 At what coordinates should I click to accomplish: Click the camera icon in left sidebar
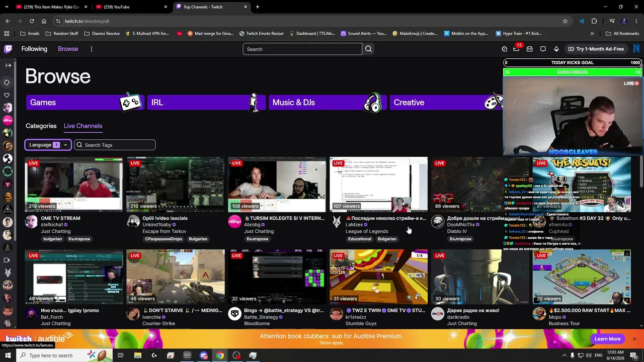click(x=7, y=260)
